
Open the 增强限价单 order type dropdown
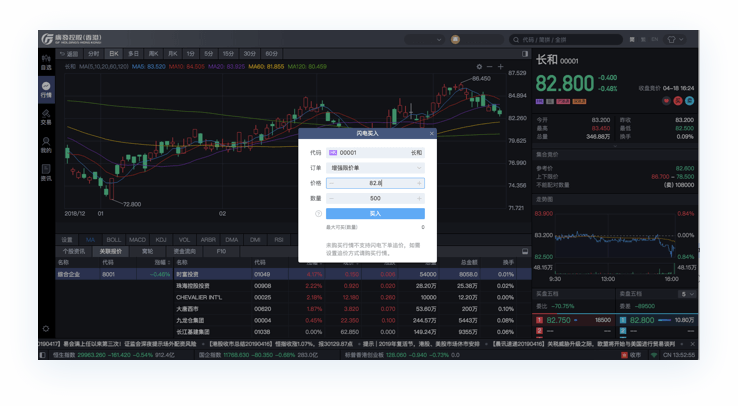pos(375,168)
